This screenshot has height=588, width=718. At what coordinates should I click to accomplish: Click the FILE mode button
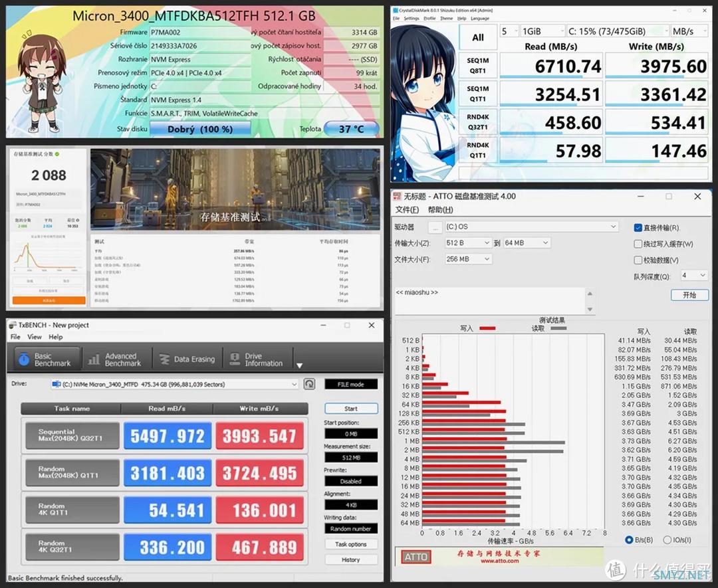point(351,385)
